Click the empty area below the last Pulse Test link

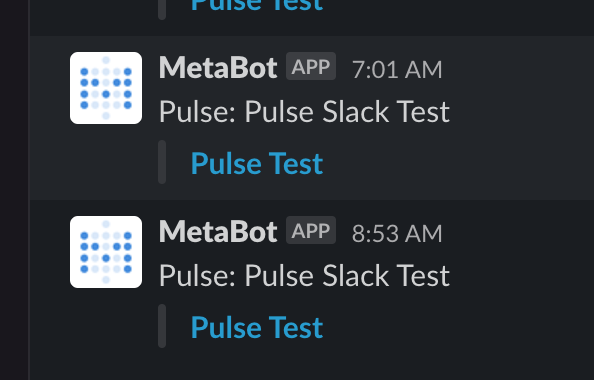(311, 366)
